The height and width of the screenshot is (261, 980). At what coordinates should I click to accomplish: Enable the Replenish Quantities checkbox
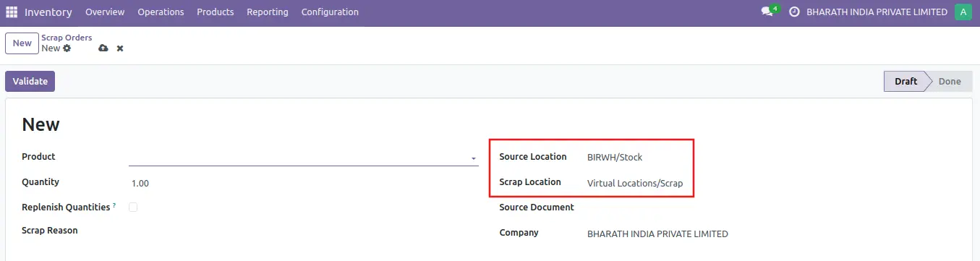[x=133, y=207]
